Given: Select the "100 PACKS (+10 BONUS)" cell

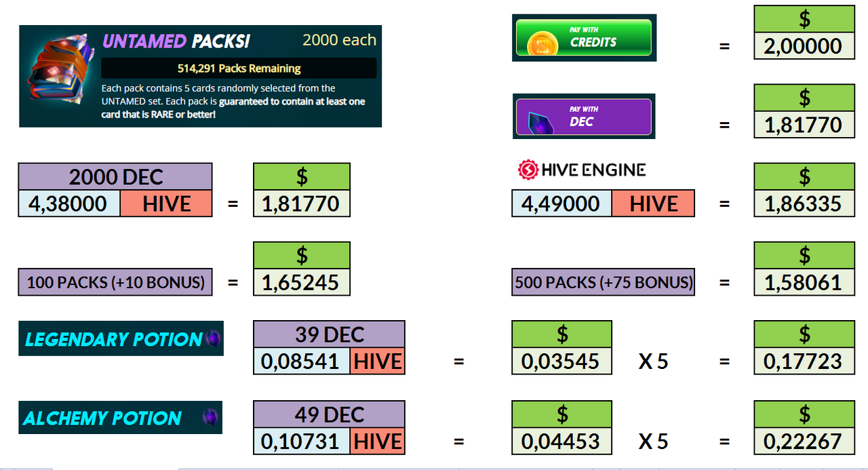Looking at the screenshot, I should pyautogui.click(x=115, y=282).
